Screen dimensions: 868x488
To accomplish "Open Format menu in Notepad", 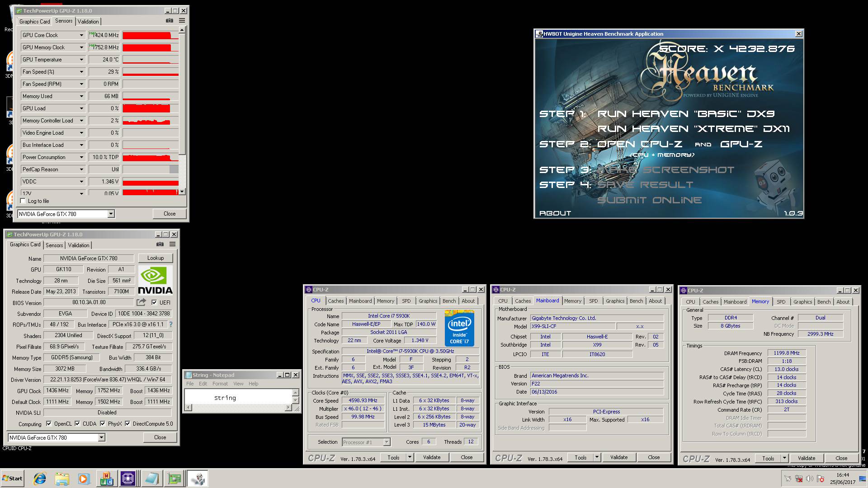I will (x=220, y=384).
